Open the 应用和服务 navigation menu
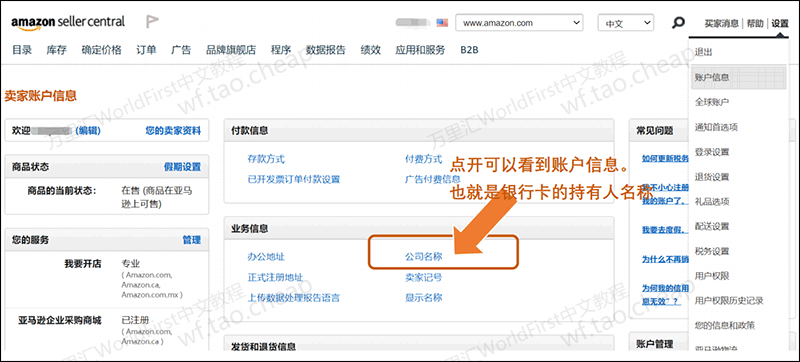This screenshot has width=800, height=362. tap(420, 50)
